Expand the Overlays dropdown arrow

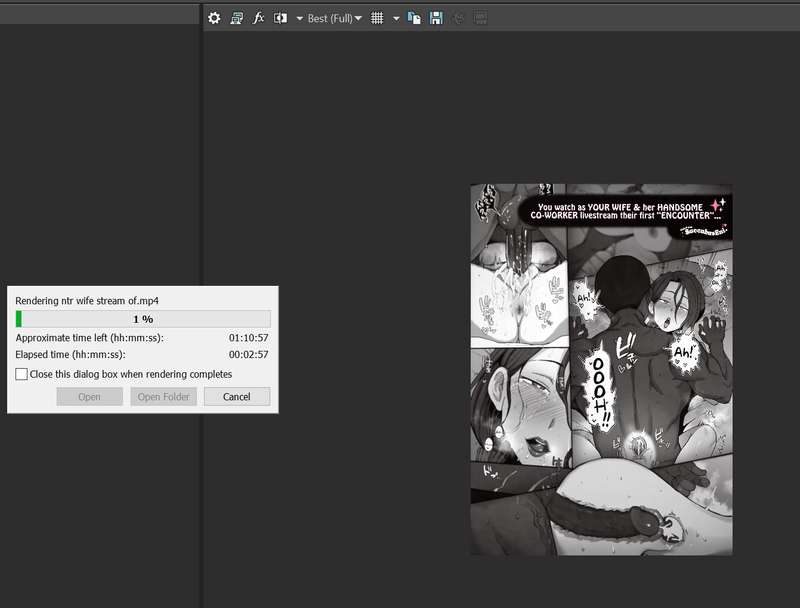396,19
